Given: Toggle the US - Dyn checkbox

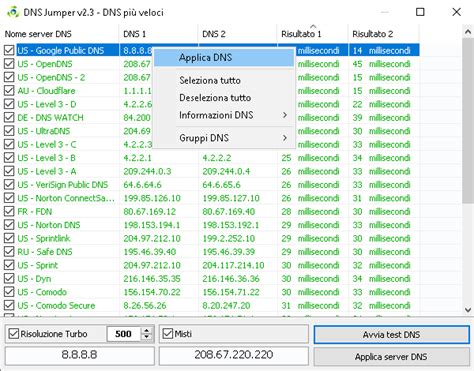Looking at the screenshot, I should (9, 278).
